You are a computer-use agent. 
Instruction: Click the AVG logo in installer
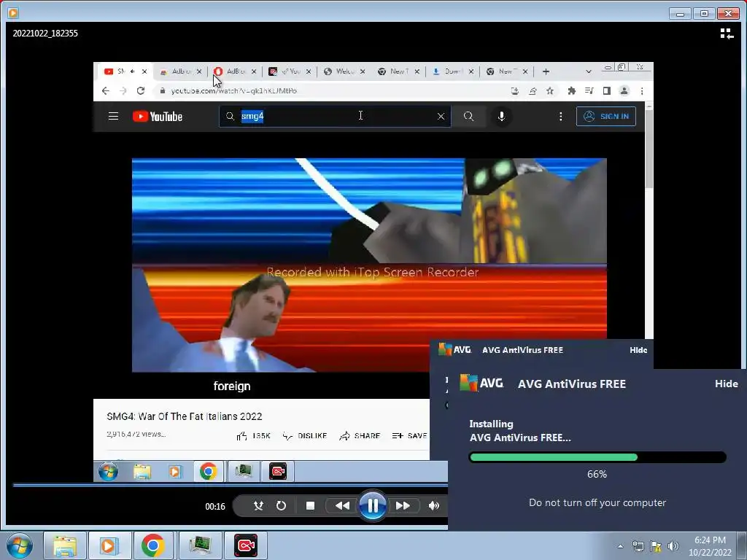(481, 383)
